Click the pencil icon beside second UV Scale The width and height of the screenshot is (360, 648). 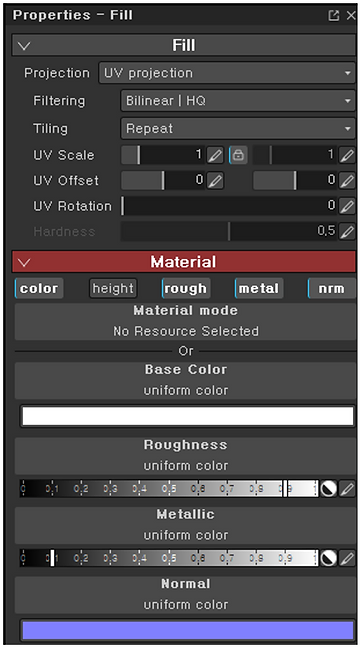click(x=347, y=155)
